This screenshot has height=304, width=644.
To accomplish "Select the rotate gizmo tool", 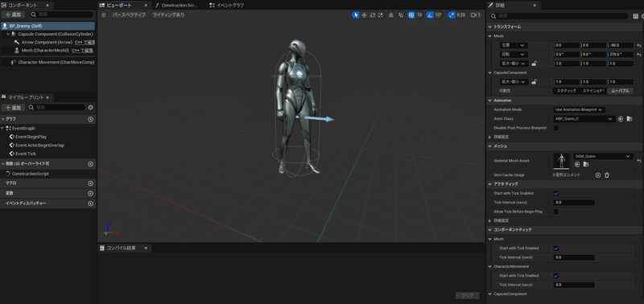I will coord(372,14).
